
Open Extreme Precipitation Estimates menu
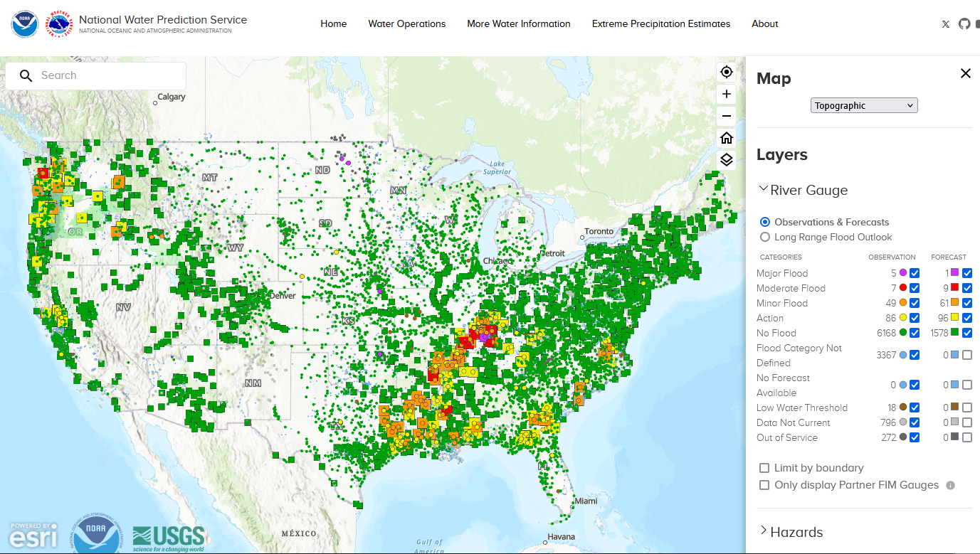click(x=661, y=23)
